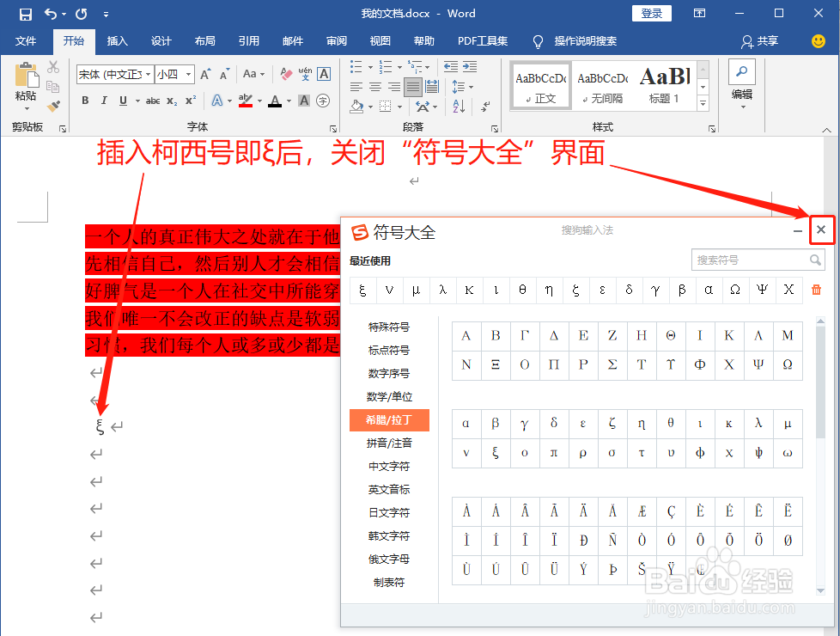Switch to the 设计 ribbon tab
Image resolution: width=840 pixels, height=636 pixels.
pos(161,40)
